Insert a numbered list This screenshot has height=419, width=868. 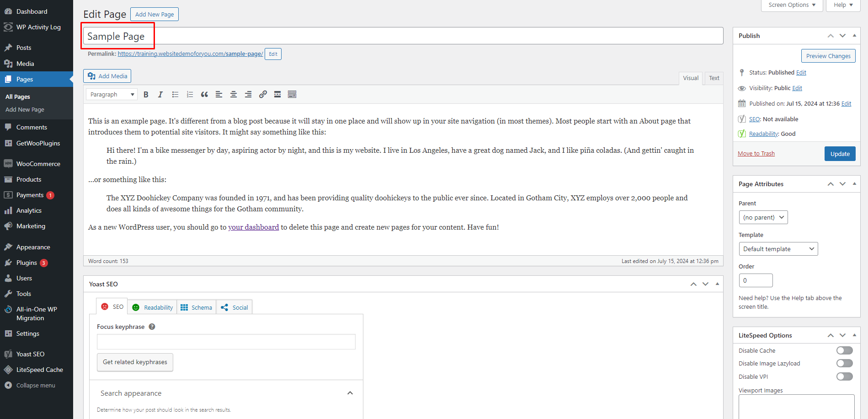(190, 94)
